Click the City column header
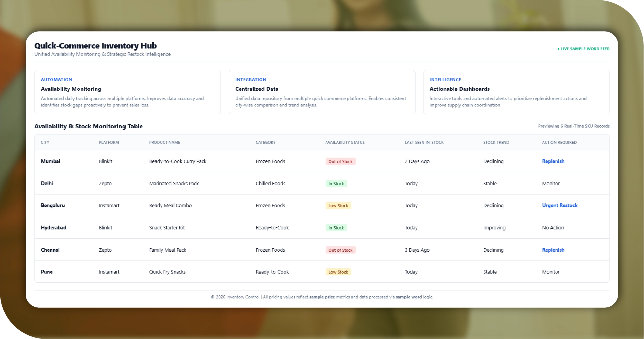644x339 pixels. [x=45, y=142]
